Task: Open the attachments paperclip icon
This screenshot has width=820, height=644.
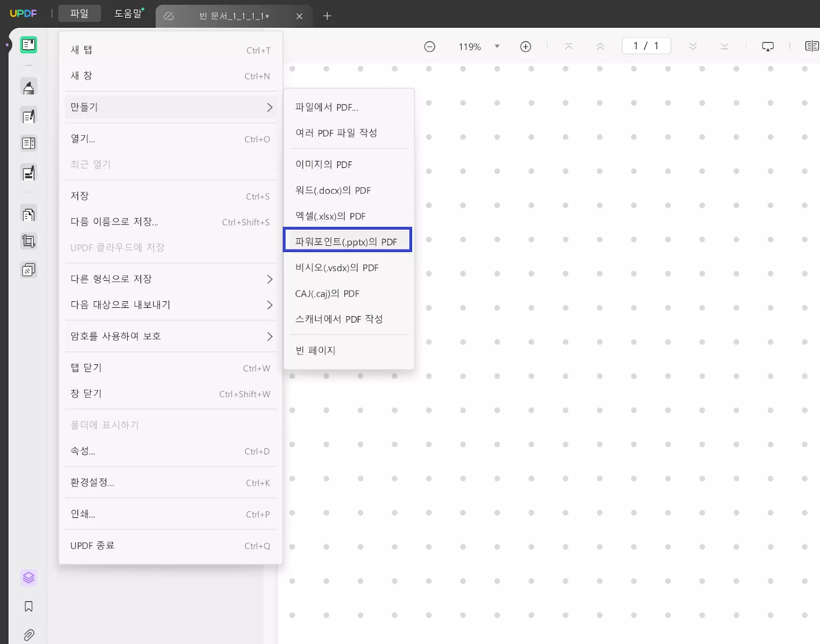Action: coord(29,635)
